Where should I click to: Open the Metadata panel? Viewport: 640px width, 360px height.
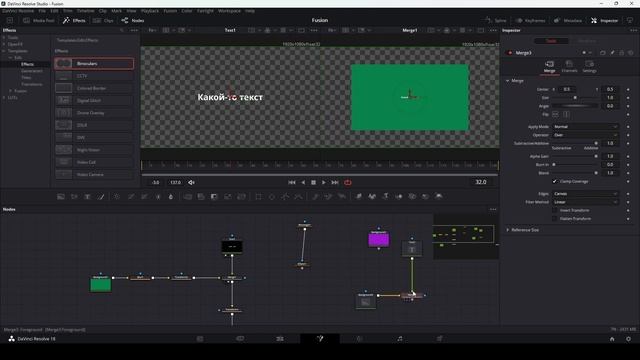tap(567, 20)
